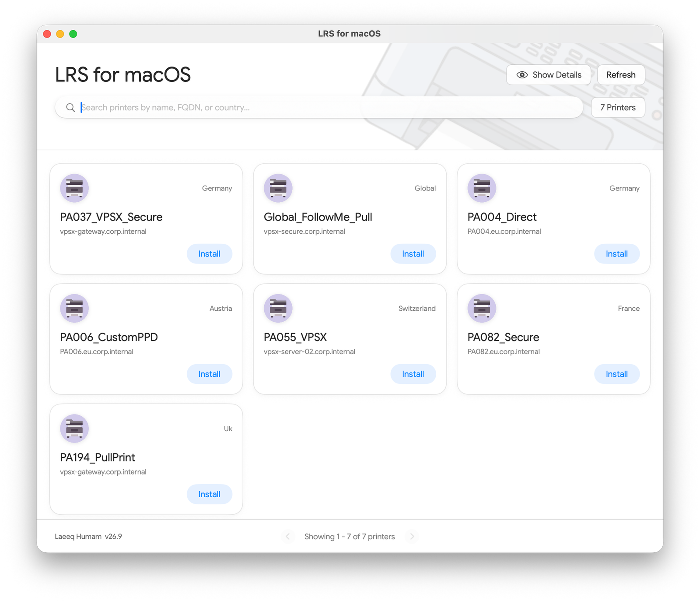The height and width of the screenshot is (601, 700).
Task: Install the Global_FollowMe_Pull printer
Action: tap(413, 254)
